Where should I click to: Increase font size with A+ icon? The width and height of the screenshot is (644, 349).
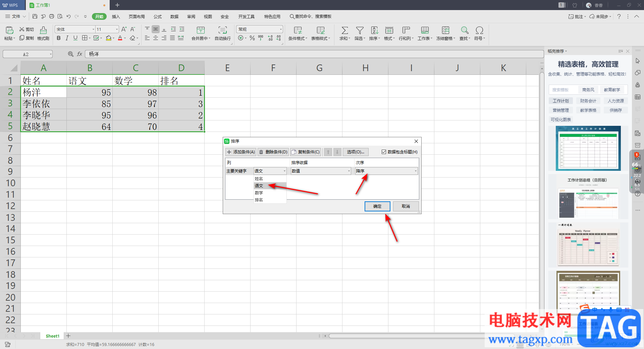point(124,29)
